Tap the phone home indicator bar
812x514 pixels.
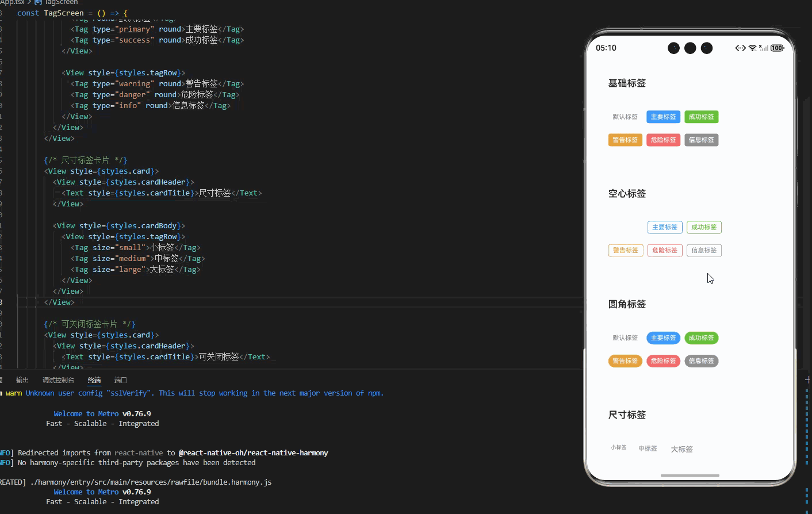pos(690,475)
